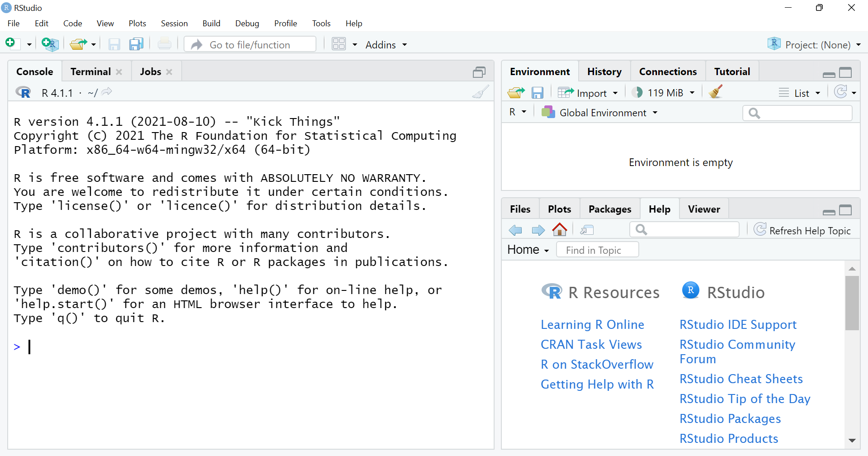This screenshot has width=868, height=456.
Task: Switch to the Connections tab
Action: point(668,71)
